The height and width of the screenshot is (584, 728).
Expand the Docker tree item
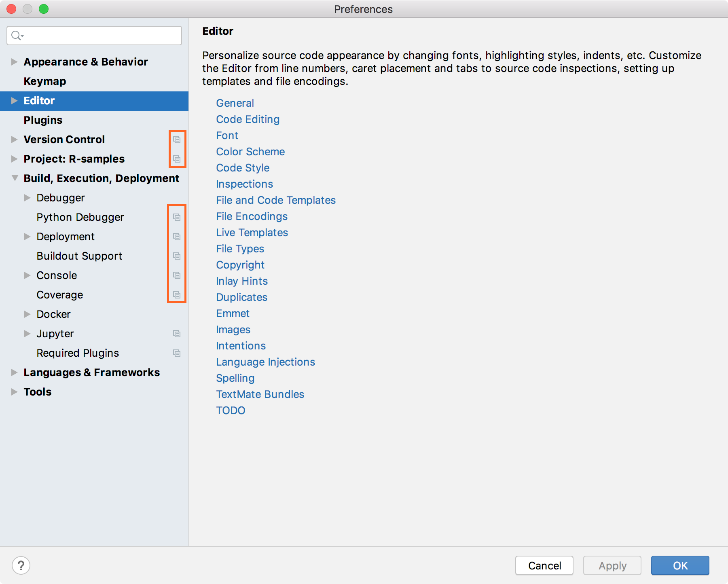point(27,314)
